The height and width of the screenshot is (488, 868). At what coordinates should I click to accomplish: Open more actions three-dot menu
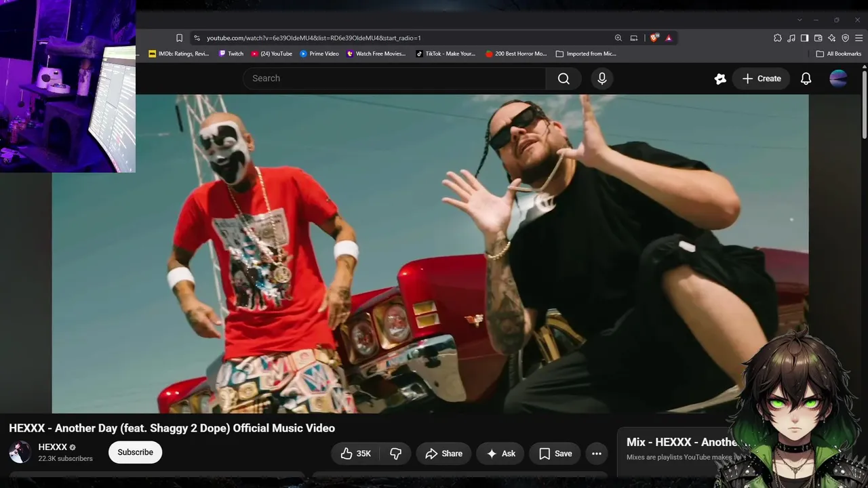(597, 453)
